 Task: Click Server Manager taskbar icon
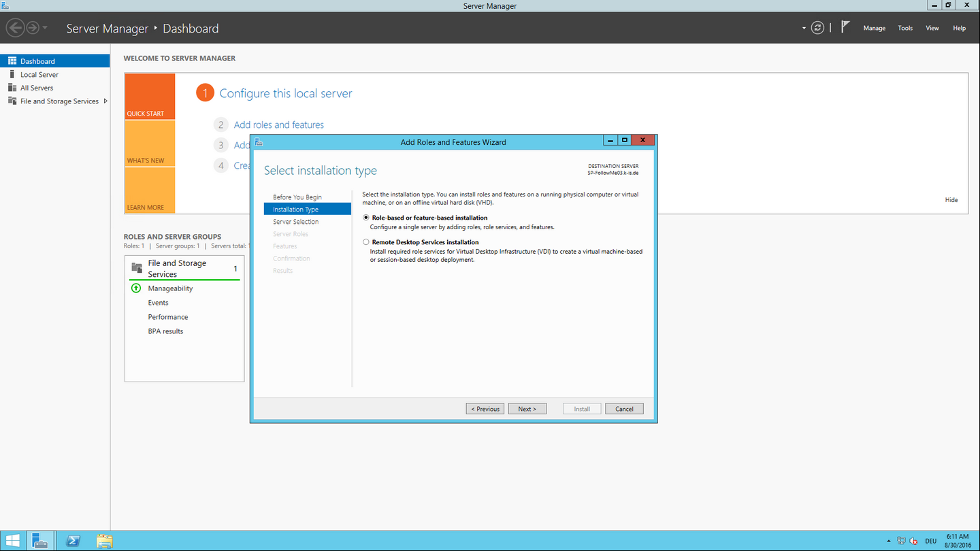(x=40, y=541)
